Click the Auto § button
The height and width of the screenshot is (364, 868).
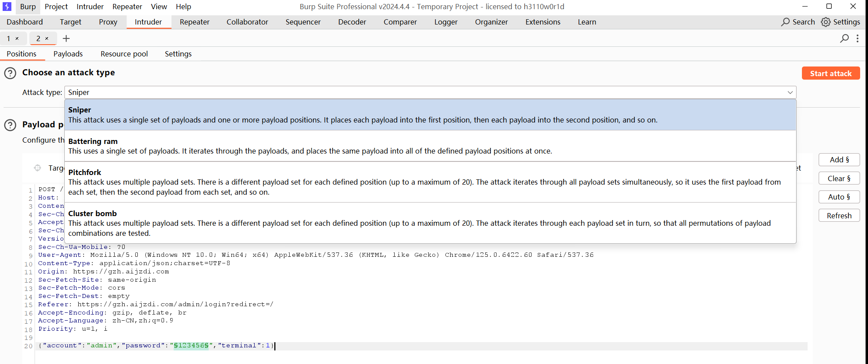pyautogui.click(x=839, y=197)
